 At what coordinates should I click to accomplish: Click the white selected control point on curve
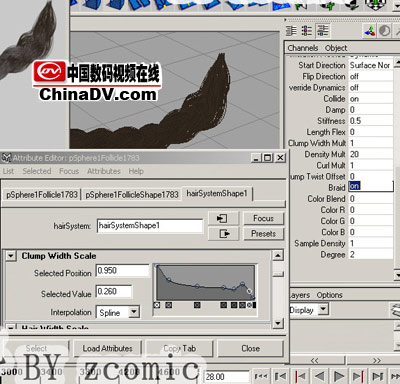(x=249, y=291)
